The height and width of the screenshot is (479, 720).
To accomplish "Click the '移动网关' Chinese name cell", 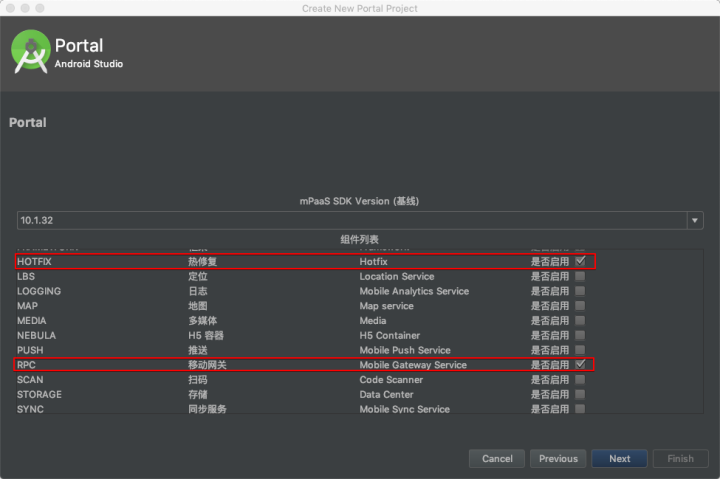I will click(207, 365).
